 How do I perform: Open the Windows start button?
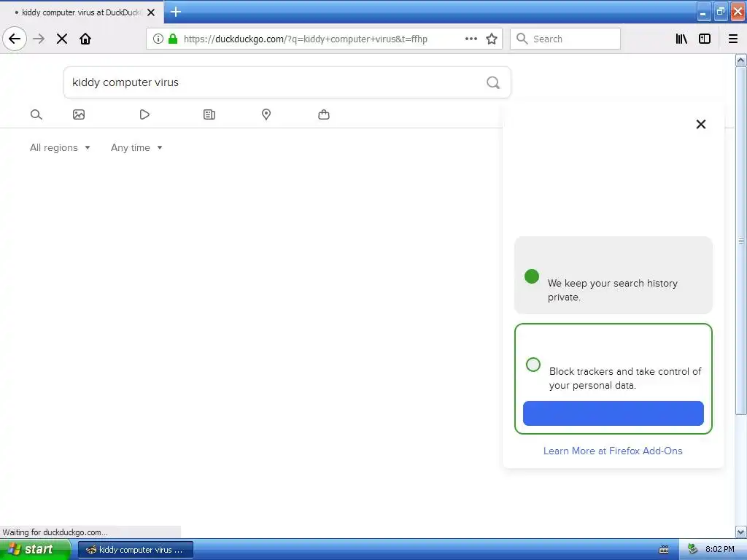click(x=35, y=550)
